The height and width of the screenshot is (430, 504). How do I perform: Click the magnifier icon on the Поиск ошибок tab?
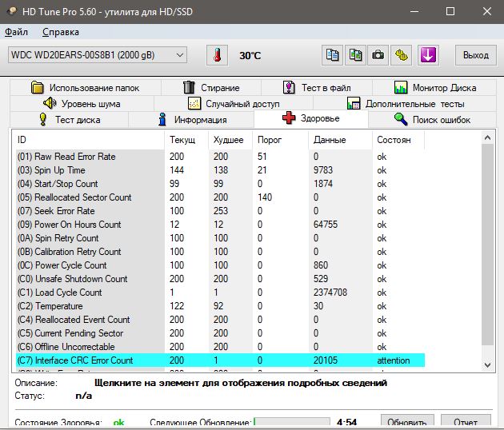(x=401, y=119)
